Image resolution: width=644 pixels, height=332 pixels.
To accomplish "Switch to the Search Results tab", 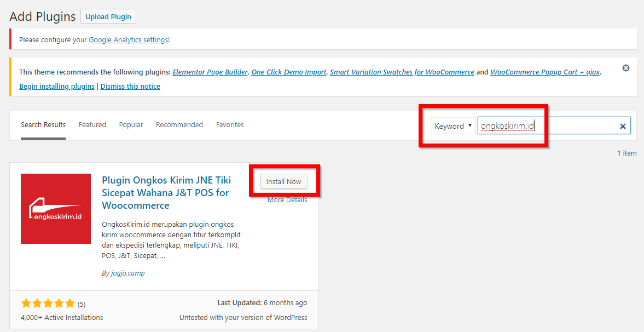I will tap(43, 125).
